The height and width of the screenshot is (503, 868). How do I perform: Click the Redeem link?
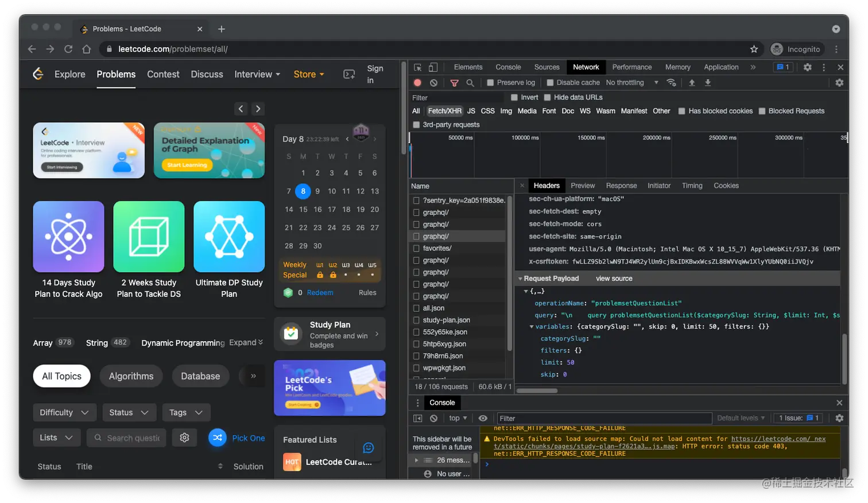pos(320,293)
